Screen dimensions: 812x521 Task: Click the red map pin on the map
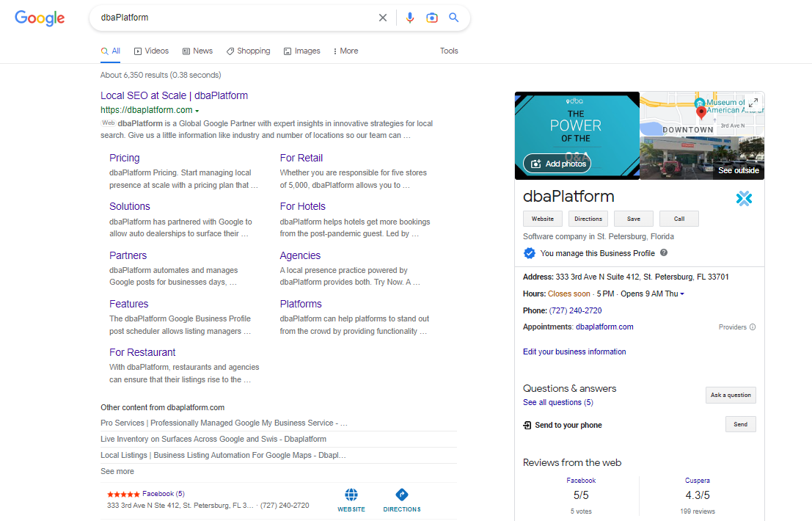tap(701, 112)
